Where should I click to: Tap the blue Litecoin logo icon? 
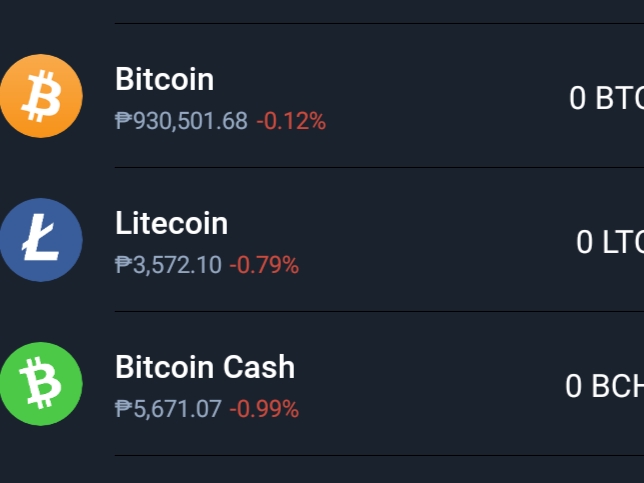pyautogui.click(x=41, y=239)
